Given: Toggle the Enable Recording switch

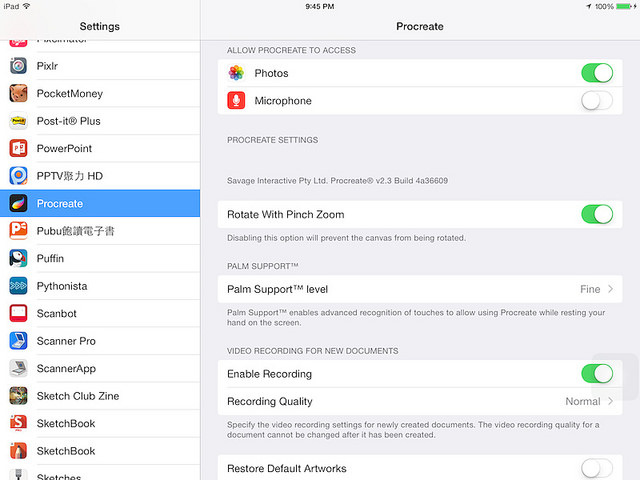Looking at the screenshot, I should point(597,373).
